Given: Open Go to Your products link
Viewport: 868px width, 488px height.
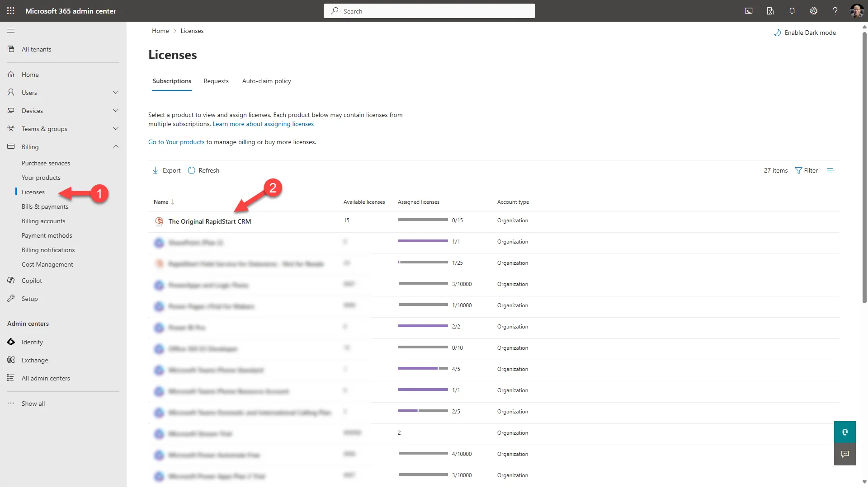Looking at the screenshot, I should pos(176,141).
